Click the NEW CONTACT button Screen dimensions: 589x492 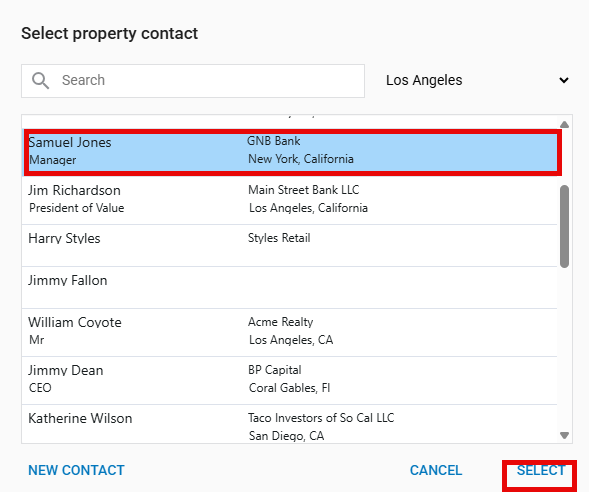pos(76,470)
